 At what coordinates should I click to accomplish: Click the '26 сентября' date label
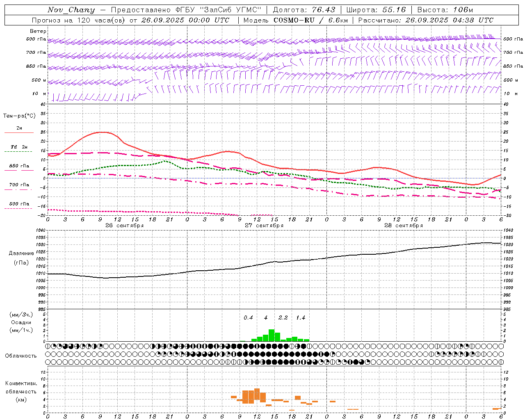pyautogui.click(x=124, y=226)
